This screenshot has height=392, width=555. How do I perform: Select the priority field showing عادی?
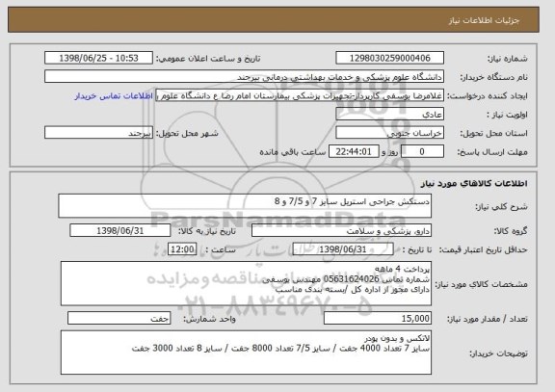(x=389, y=115)
